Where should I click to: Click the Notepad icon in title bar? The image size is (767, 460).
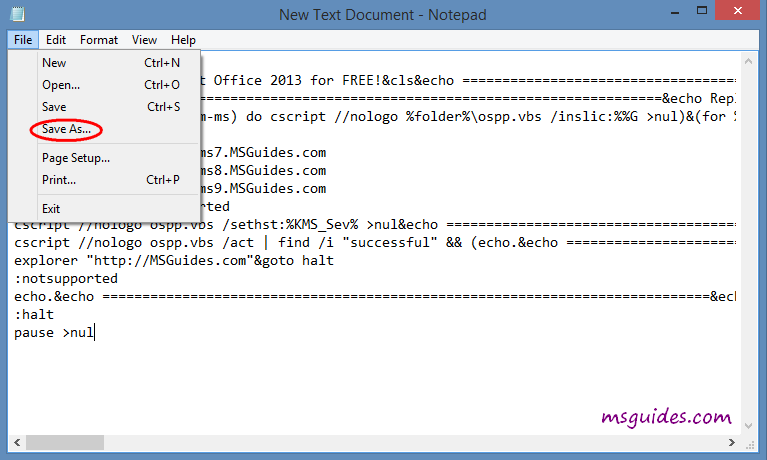click(x=18, y=14)
